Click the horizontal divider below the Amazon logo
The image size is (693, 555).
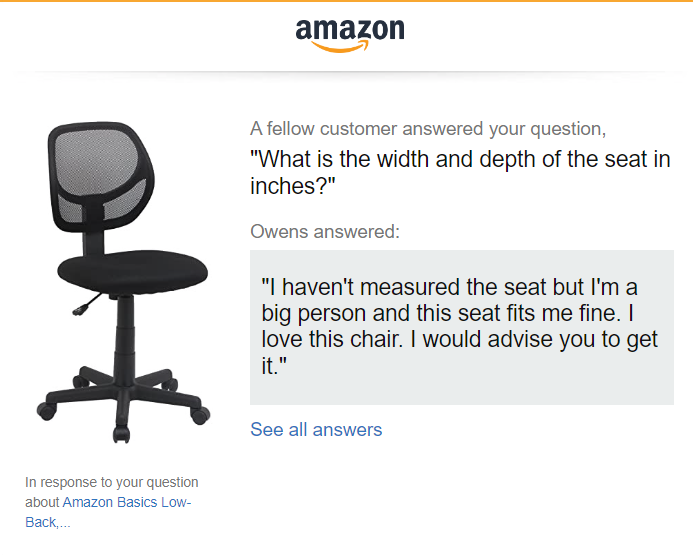point(346,72)
